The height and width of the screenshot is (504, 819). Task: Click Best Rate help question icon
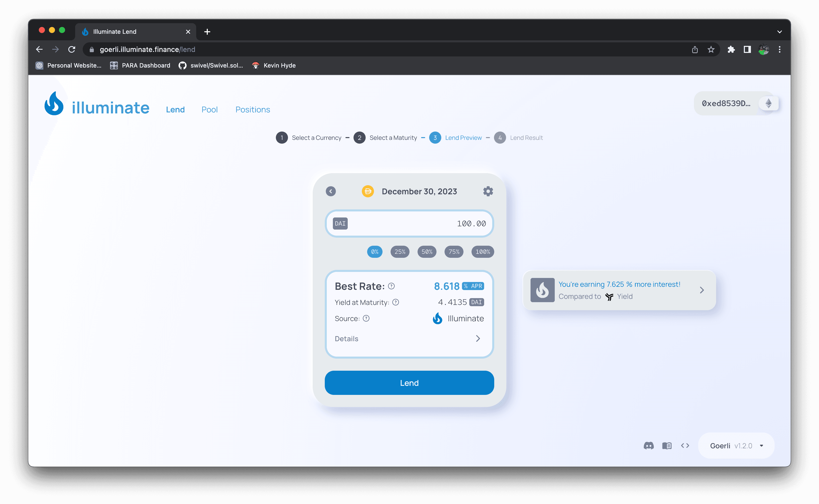(x=392, y=286)
